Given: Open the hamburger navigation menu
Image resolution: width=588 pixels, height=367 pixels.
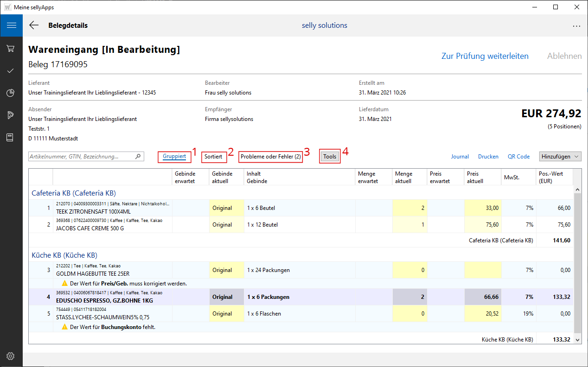Looking at the screenshot, I should tap(11, 25).
